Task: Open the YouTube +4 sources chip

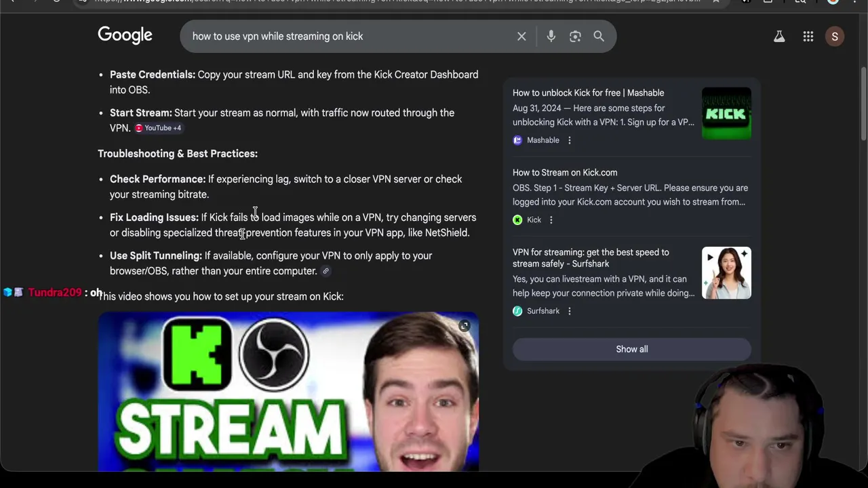Action: [158, 128]
